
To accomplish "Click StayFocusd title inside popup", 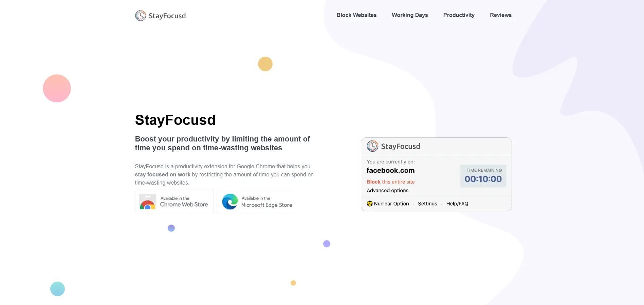I will [400, 146].
